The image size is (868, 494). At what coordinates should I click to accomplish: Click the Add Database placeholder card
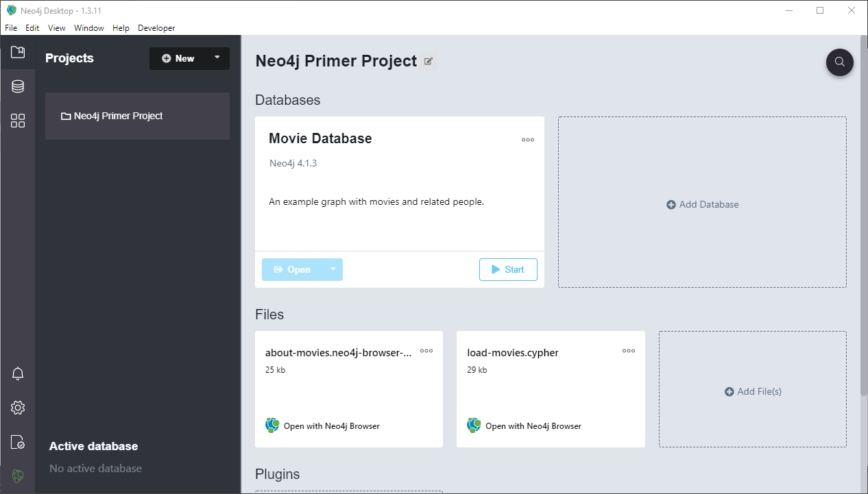tap(702, 204)
